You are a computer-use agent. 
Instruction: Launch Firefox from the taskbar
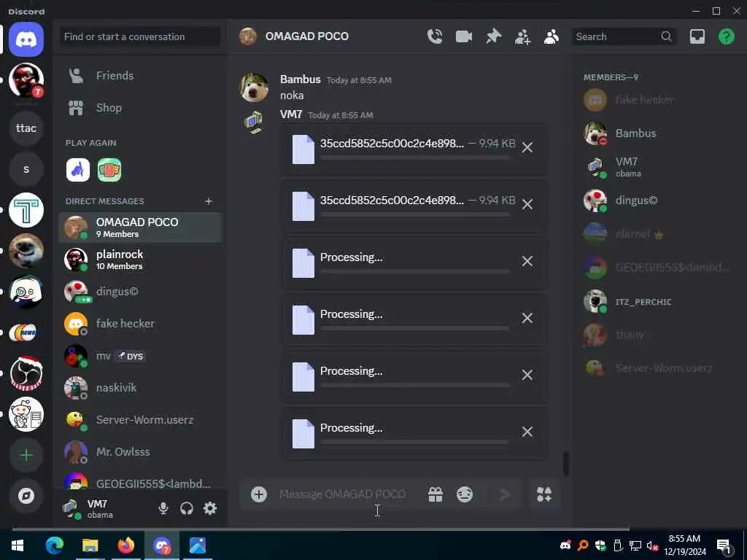point(126,545)
